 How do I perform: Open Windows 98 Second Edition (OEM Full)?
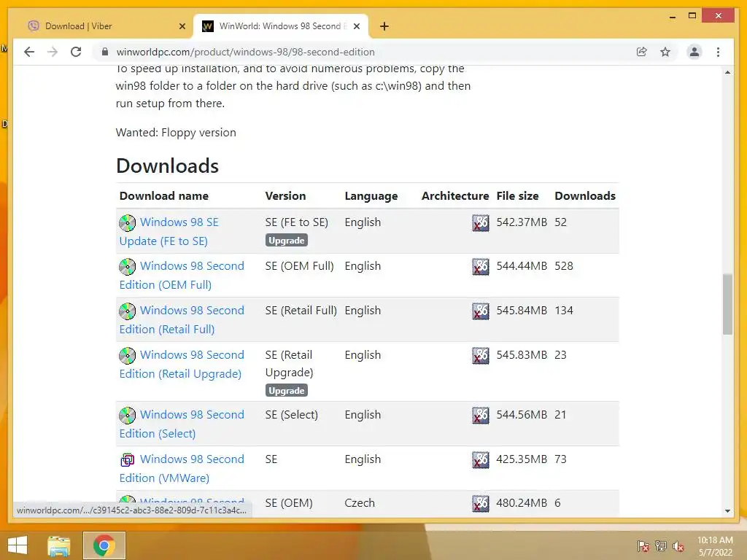point(182,275)
